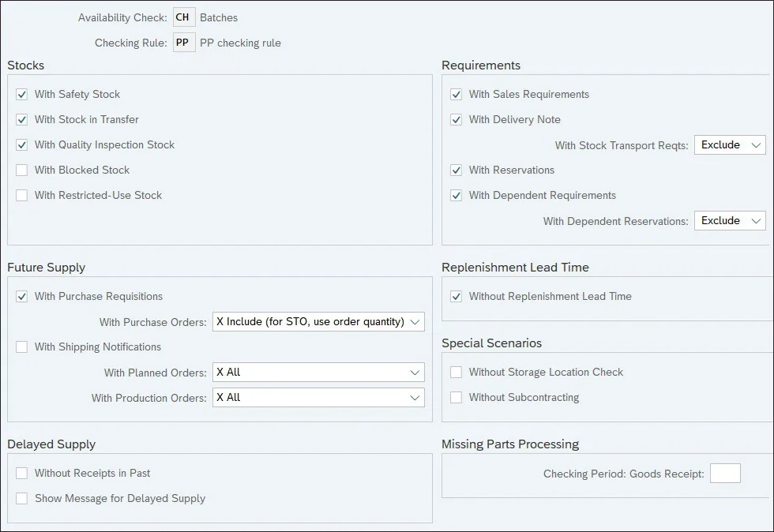Open With Production Orders dropdown
This screenshot has height=532, width=774.
click(x=318, y=398)
